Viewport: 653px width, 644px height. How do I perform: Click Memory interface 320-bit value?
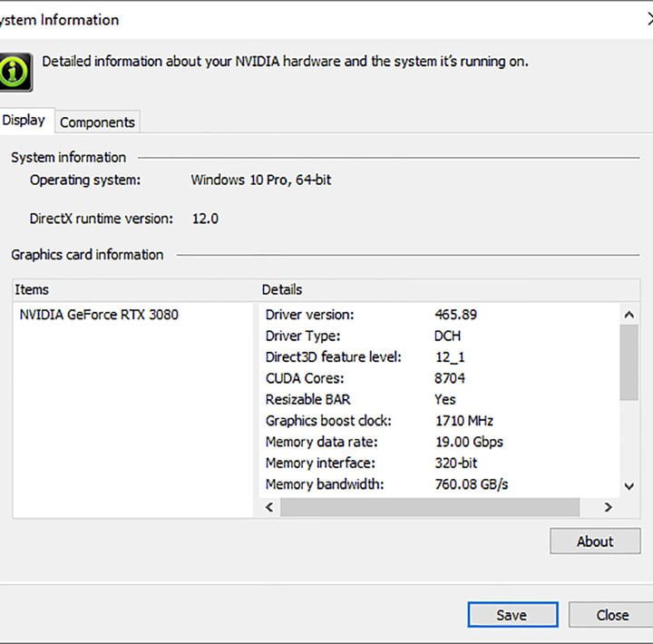(456, 463)
